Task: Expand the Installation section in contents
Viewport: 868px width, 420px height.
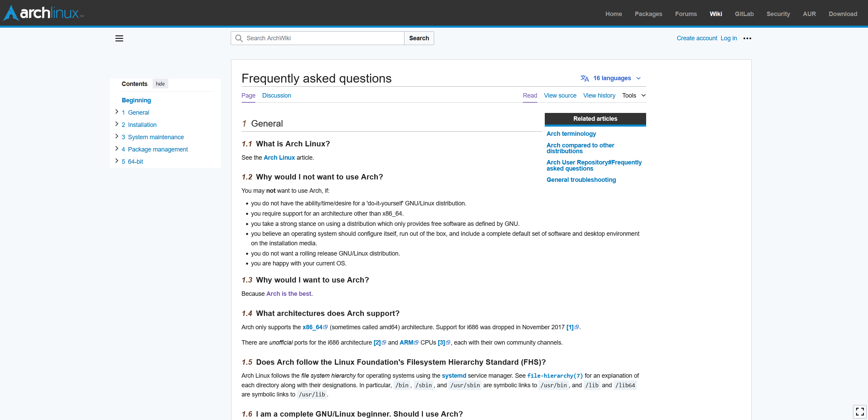Action: (117, 124)
